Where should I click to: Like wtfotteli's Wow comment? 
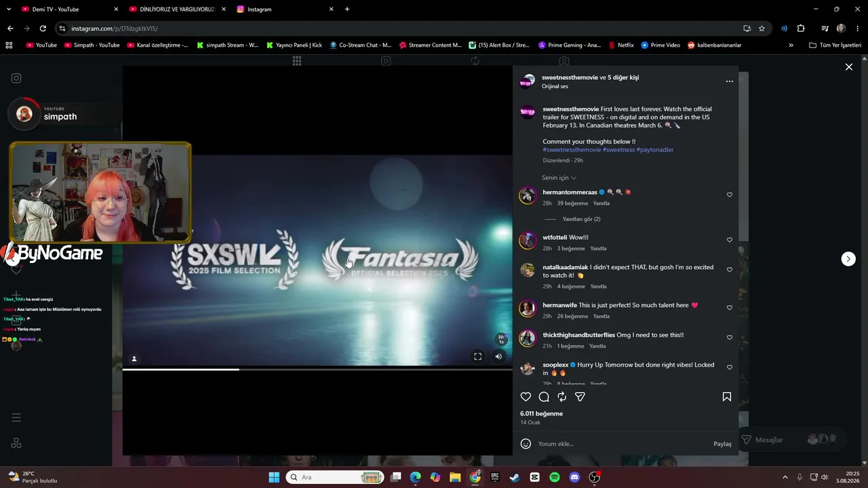[x=730, y=240]
